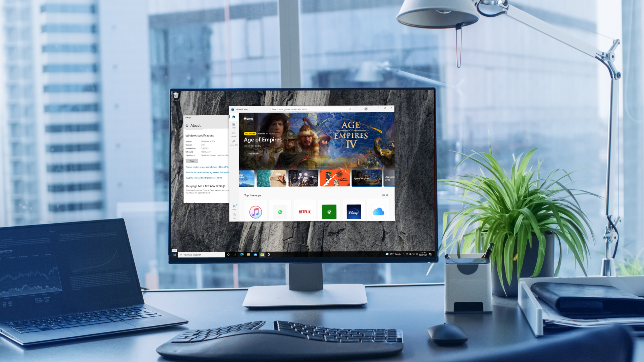Image resolution: width=644 pixels, height=362 pixels.
Task: Click 'See details' button for Age of Empires
Action: pos(253,154)
